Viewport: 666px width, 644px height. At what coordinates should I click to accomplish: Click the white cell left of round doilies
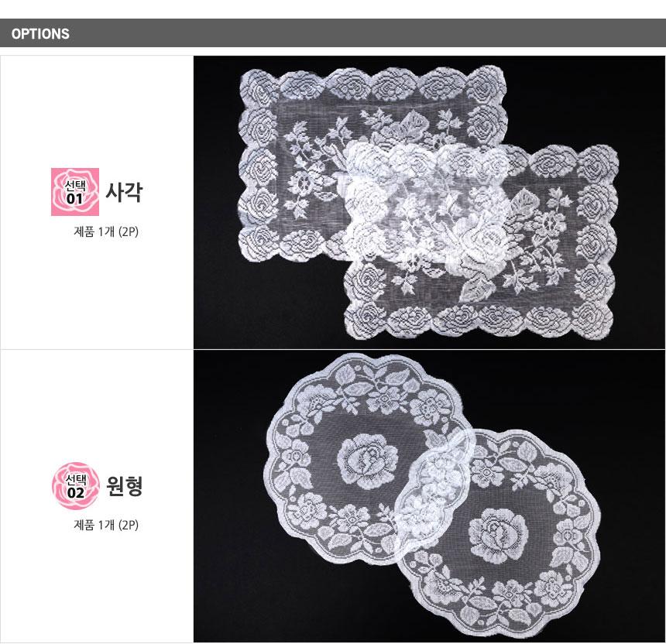tap(97, 496)
